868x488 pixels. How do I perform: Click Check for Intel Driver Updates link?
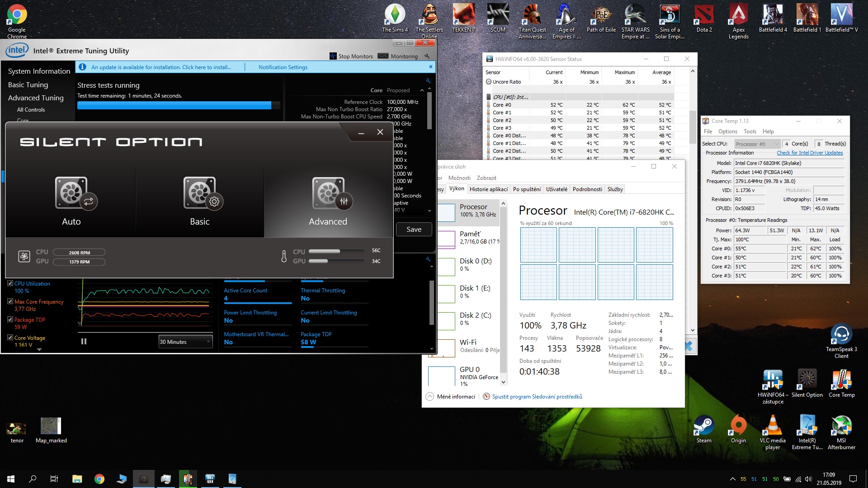pos(810,153)
